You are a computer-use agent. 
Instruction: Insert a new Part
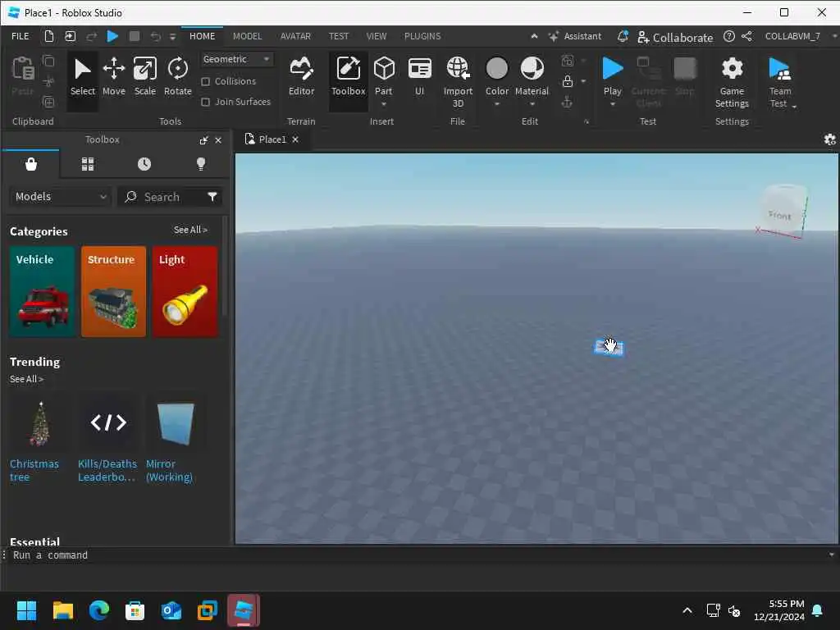coord(384,75)
